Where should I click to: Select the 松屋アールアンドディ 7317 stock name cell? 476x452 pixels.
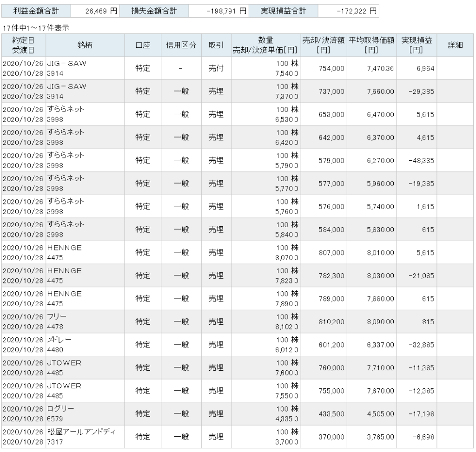[x=85, y=437]
